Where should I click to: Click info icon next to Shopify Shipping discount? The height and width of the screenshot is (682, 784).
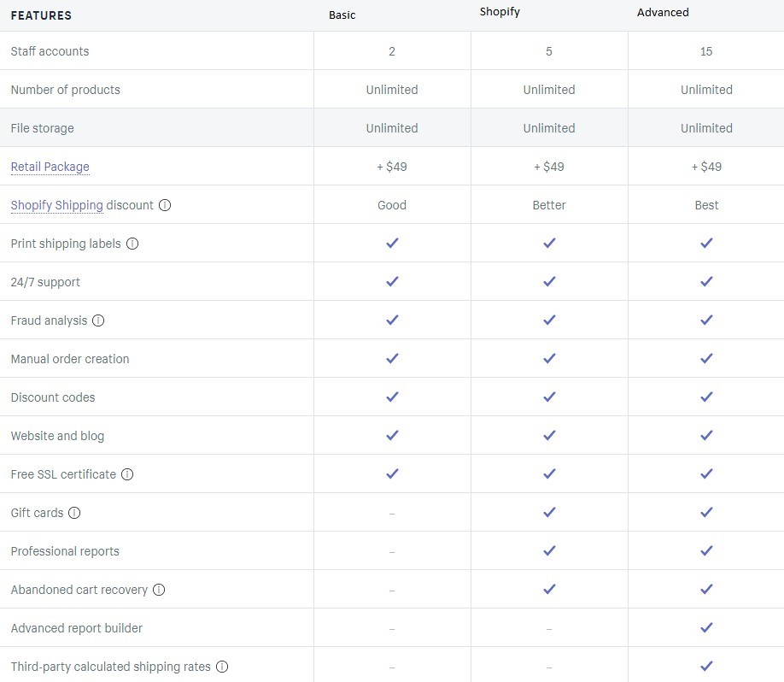(x=165, y=205)
